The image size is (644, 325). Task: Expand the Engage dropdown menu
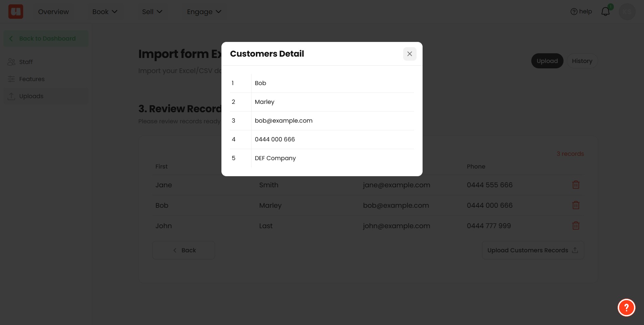tap(204, 12)
